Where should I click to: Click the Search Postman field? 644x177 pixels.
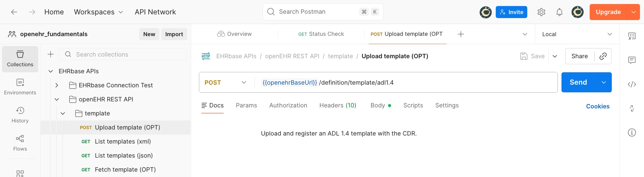[x=323, y=12]
